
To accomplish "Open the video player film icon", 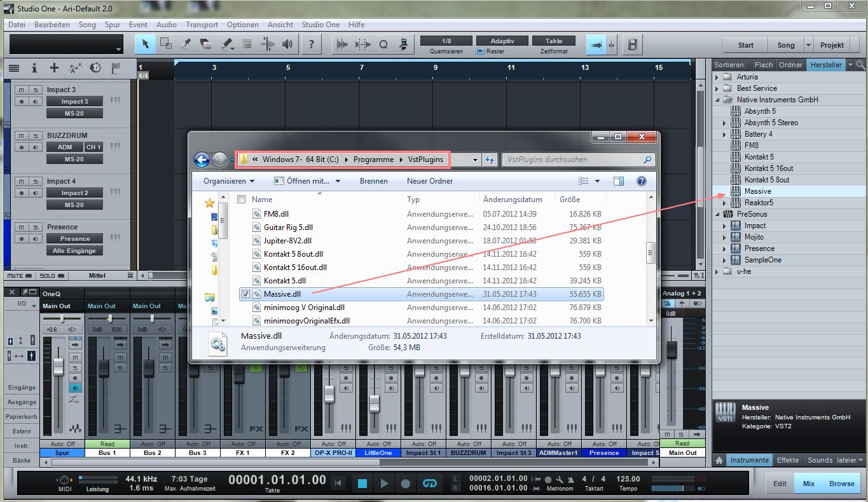I will pyautogui.click(x=633, y=44).
